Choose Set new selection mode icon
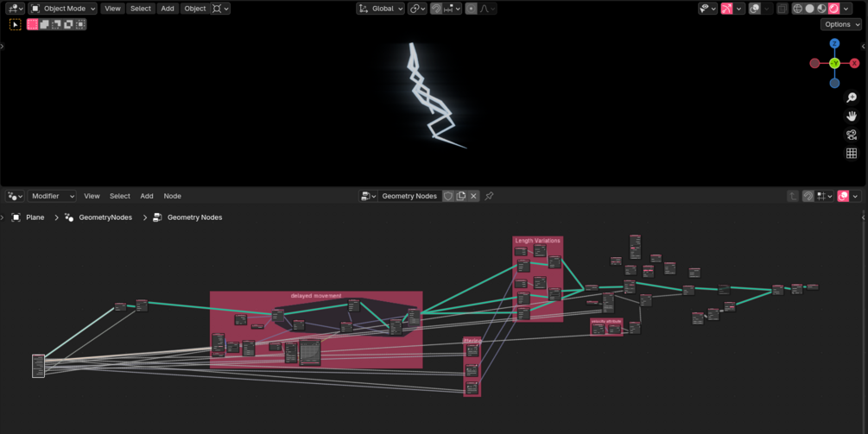868x434 pixels. [33, 24]
